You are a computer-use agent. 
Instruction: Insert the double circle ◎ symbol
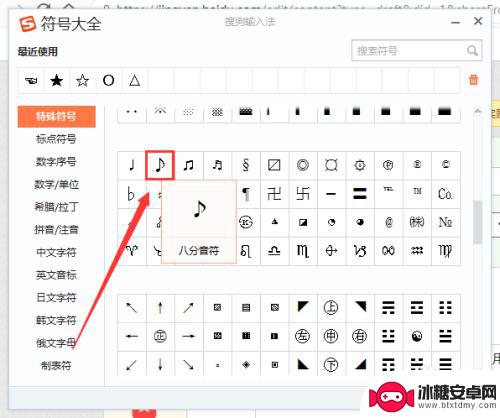(x=303, y=165)
